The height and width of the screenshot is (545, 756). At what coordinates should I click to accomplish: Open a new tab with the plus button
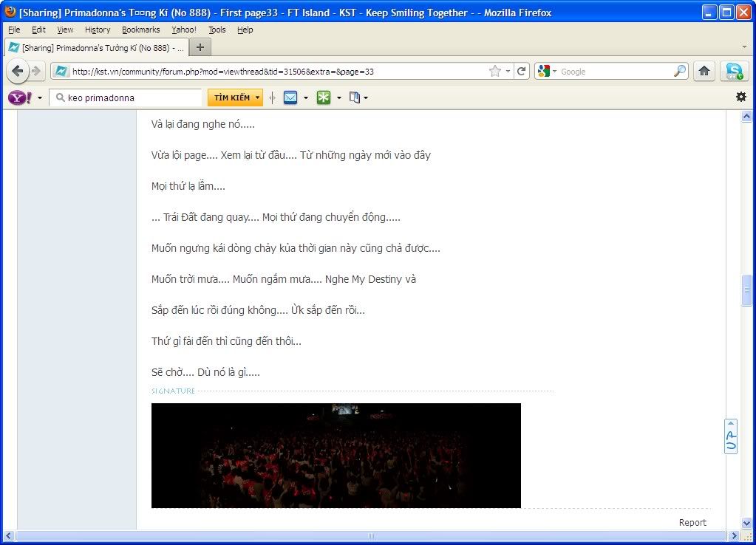[x=200, y=47]
